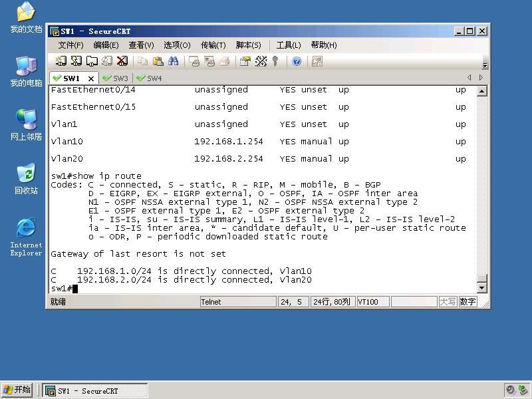
Task: Click the 192.168.1.0/24 route entry
Action: (181, 271)
